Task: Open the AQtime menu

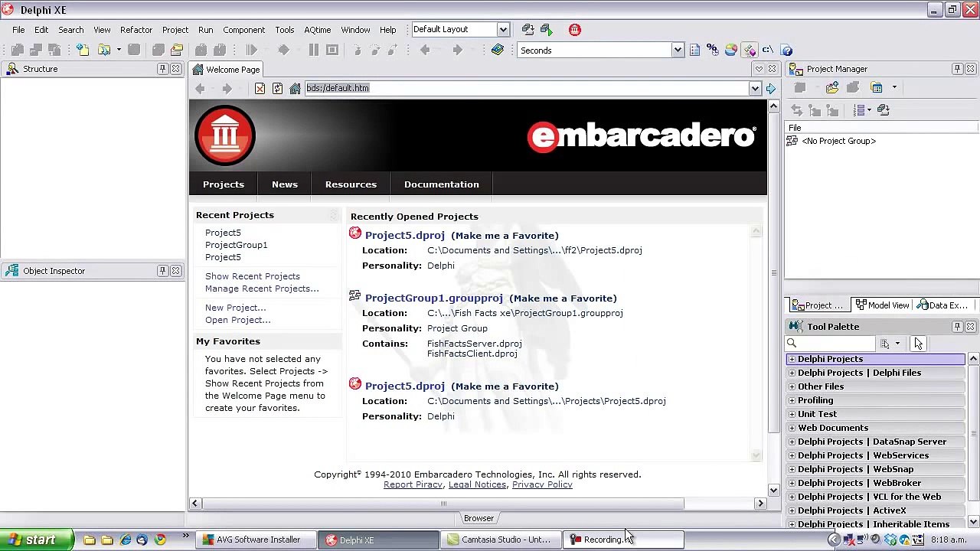Action: [317, 30]
